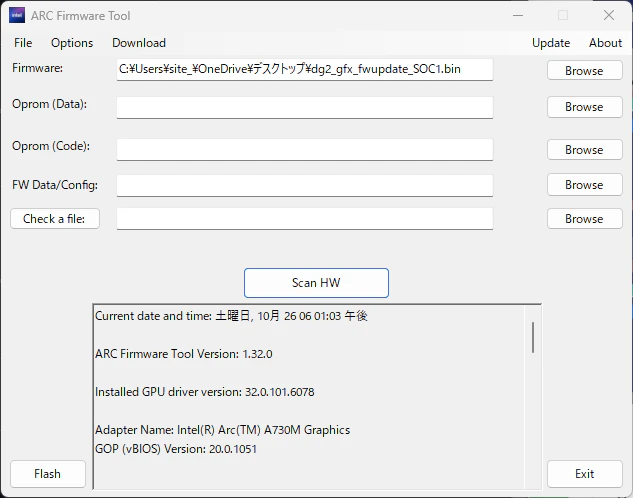
Task: Click the GOP (vBIOS) Version line
Action: click(176, 449)
